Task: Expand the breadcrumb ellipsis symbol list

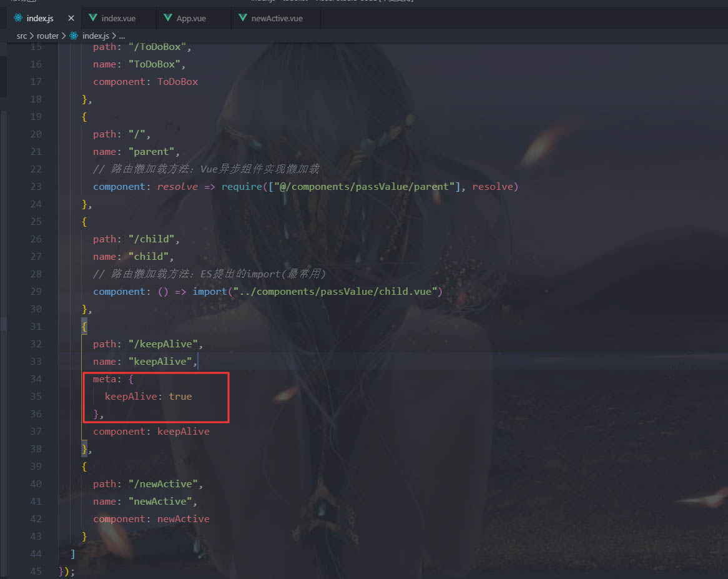Action: pos(122,36)
